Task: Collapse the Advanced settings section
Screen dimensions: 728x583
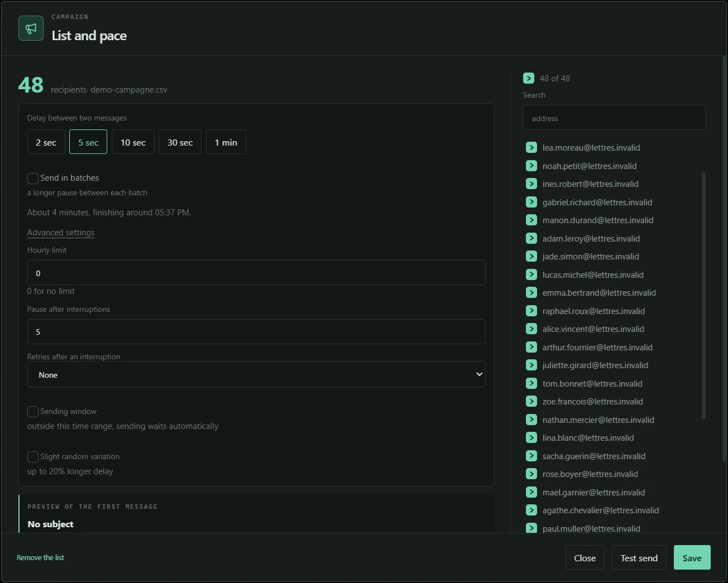Action: 61,233
